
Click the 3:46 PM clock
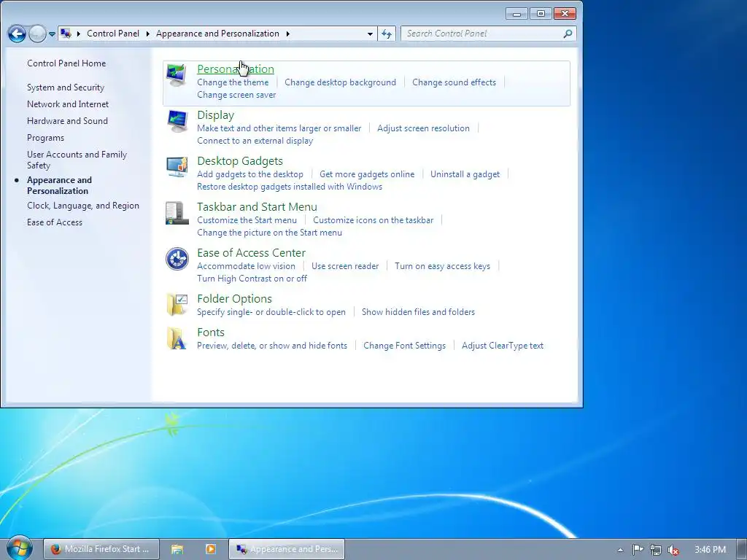[x=710, y=550]
